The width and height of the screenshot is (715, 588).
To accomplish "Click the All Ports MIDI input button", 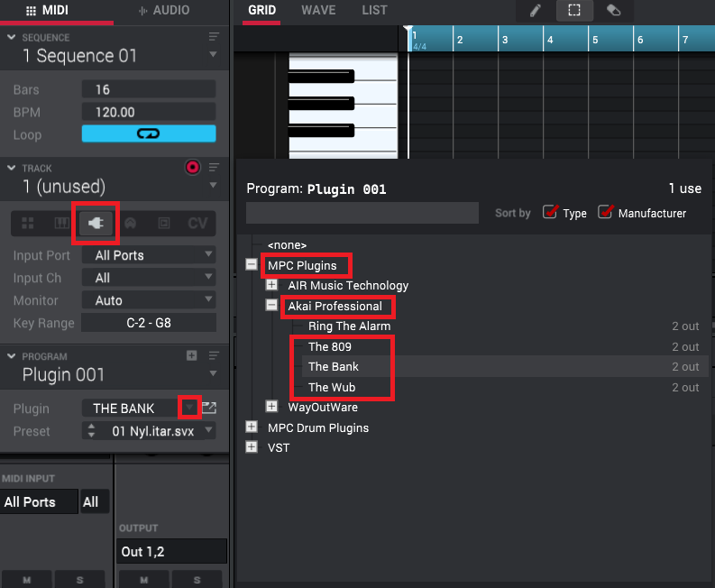I will click(39, 501).
